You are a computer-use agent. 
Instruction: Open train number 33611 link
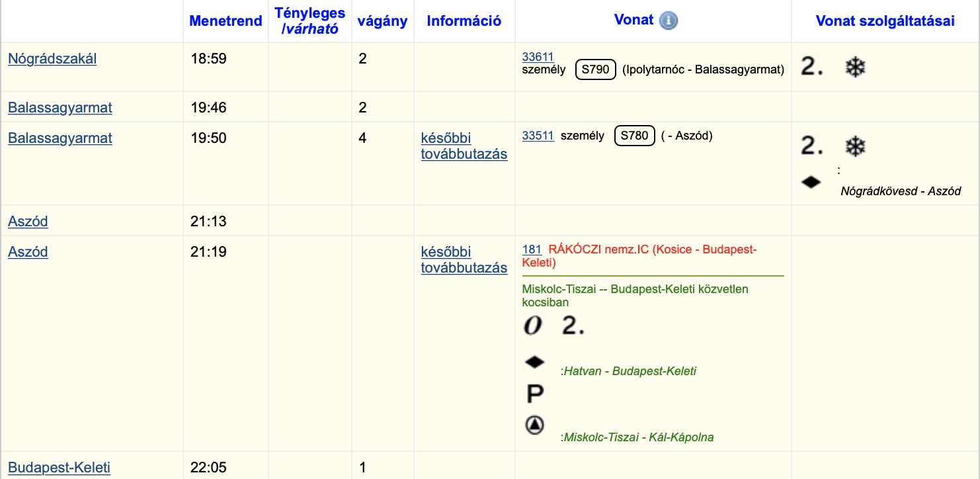tap(538, 58)
